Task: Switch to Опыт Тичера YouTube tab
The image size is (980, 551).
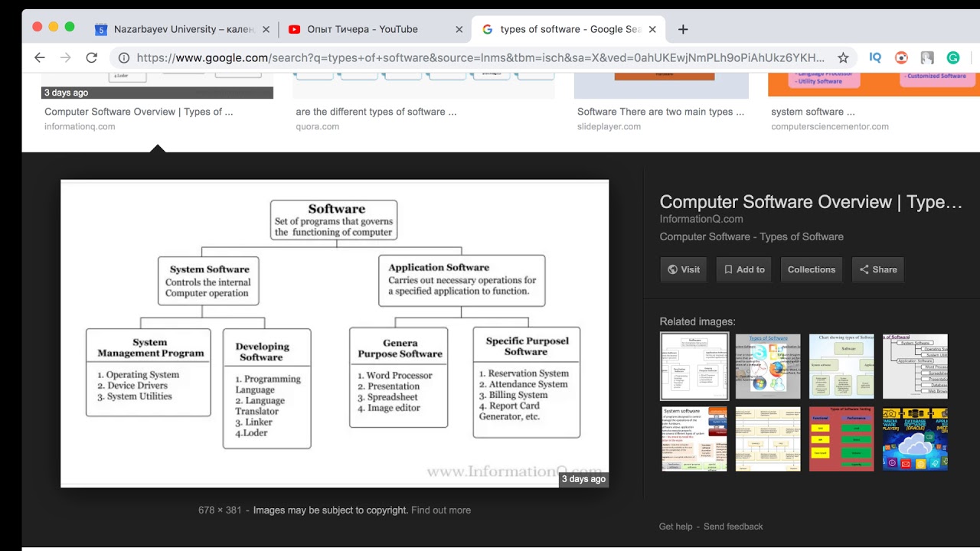Action: (x=375, y=29)
